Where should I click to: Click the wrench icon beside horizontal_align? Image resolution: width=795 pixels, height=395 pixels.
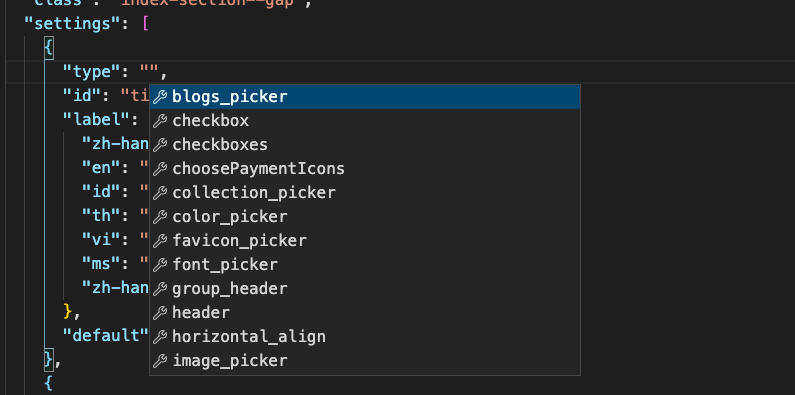[160, 337]
